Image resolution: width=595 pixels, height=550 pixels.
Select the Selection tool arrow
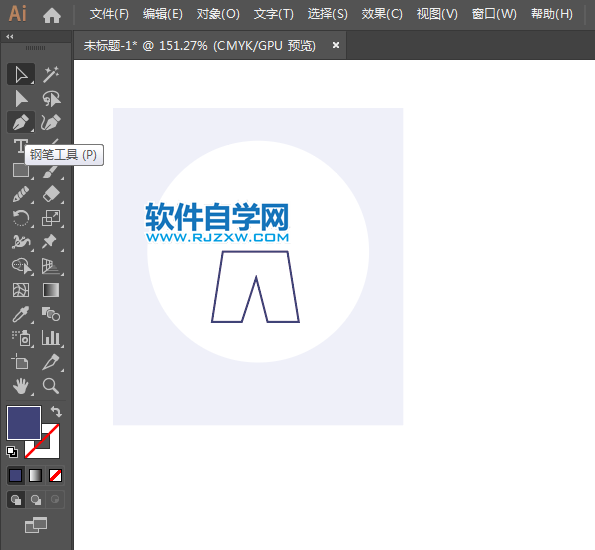(x=21, y=74)
